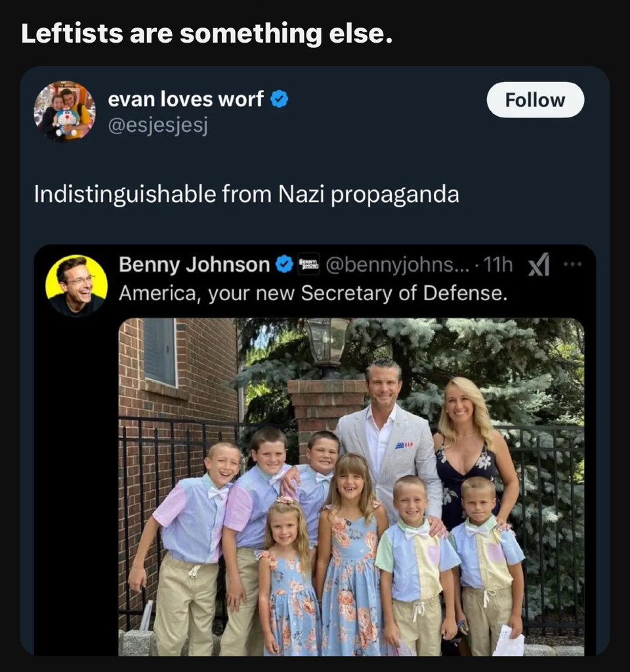Click empty space right of 'Indistinguishable' text
Image resolution: width=630 pixels, height=672 pixels.
[x=532, y=194]
